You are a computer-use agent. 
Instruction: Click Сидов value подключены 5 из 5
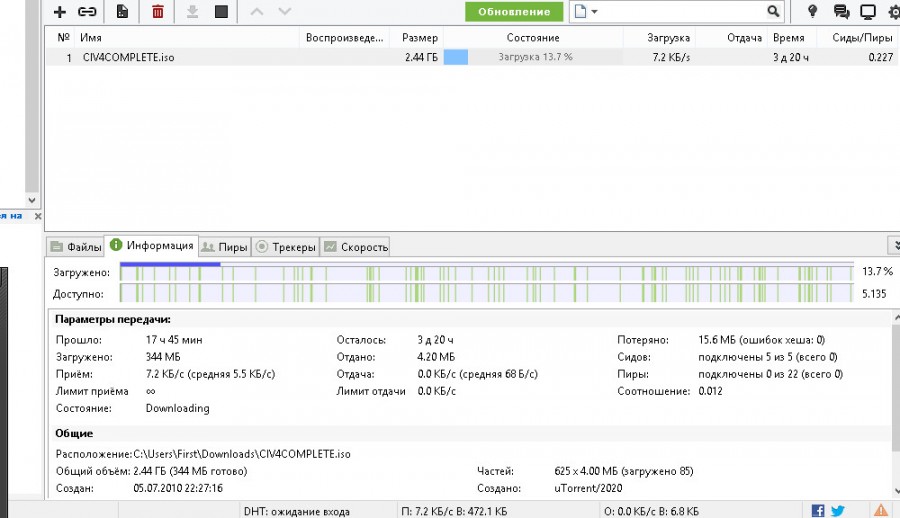pyautogui.click(x=767, y=357)
